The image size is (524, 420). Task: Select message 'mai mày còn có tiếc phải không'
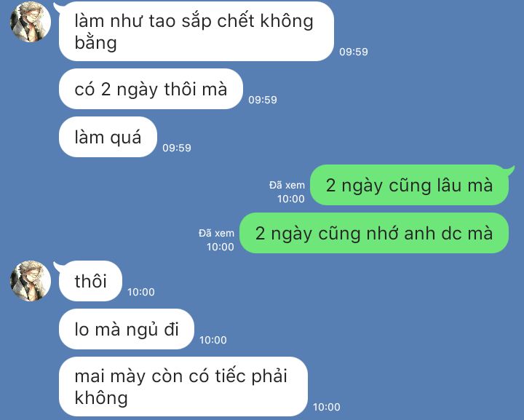coord(183,387)
